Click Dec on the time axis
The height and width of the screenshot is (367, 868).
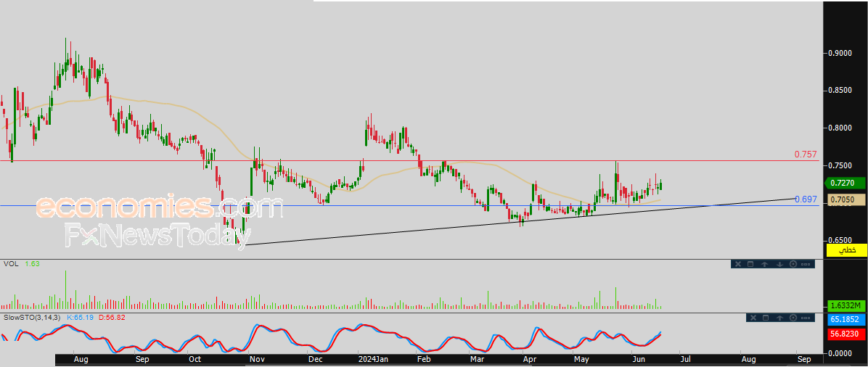point(315,360)
